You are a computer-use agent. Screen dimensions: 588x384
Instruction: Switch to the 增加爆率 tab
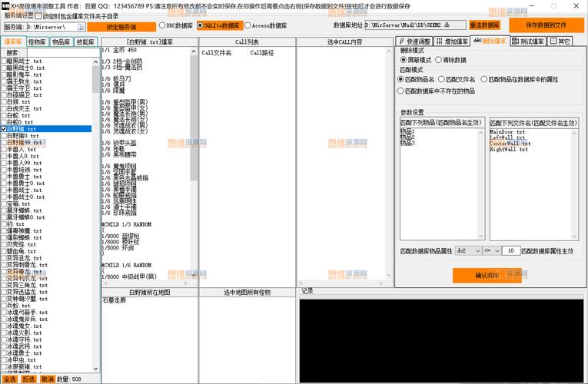click(x=452, y=41)
